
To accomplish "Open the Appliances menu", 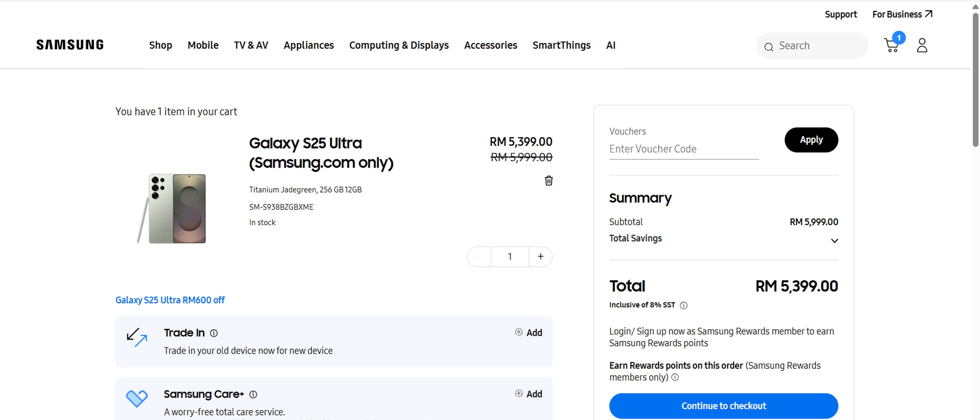I will coord(309,45).
